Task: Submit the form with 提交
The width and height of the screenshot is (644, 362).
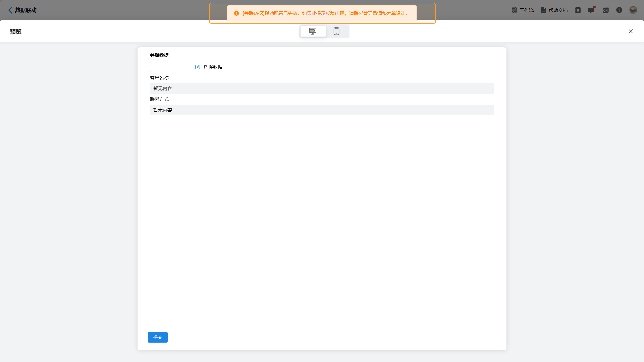Action: tap(157, 337)
